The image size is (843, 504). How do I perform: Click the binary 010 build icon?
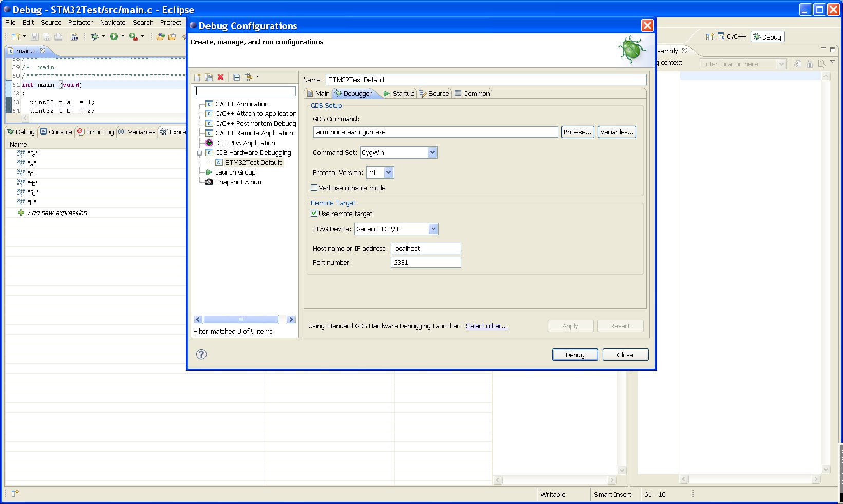[x=74, y=36]
